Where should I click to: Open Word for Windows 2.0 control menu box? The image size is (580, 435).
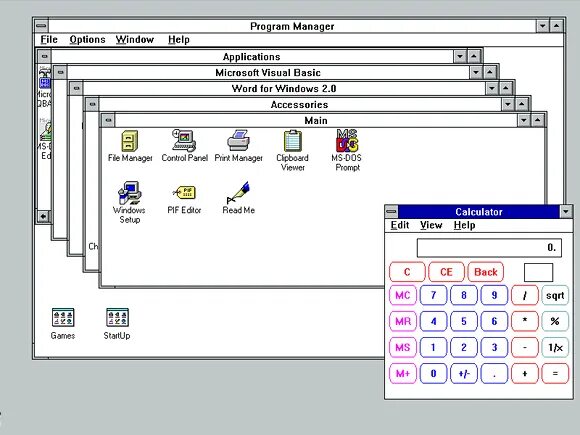pos(76,88)
